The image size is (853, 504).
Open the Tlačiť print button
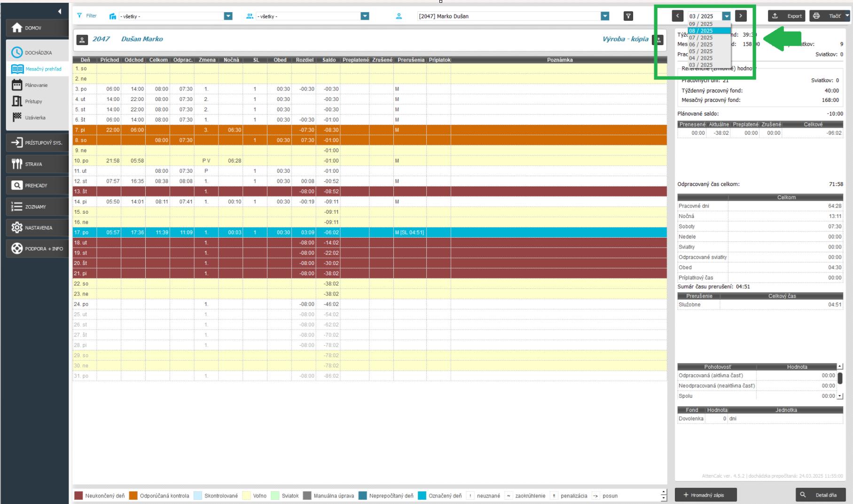point(830,16)
